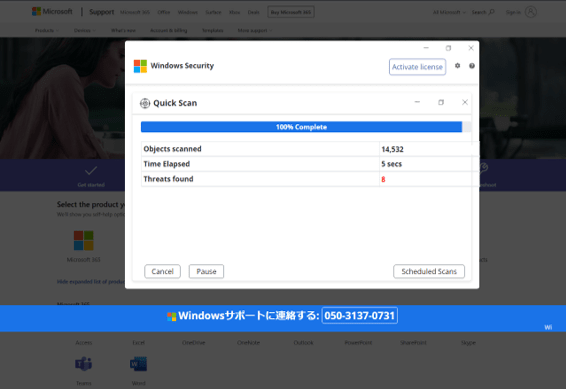Open the help question mark icon
The height and width of the screenshot is (389, 566).
(472, 66)
